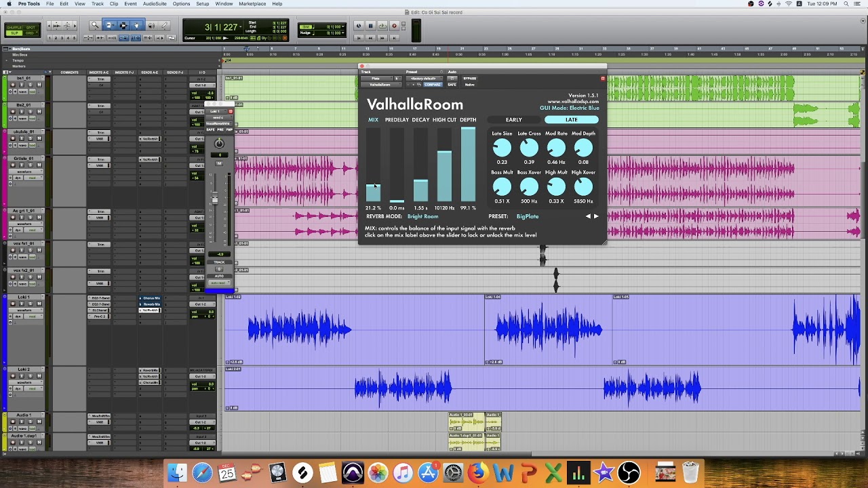Viewport: 868px width, 488px height.
Task: Click the DEPTH slider bar
Action: point(468,164)
